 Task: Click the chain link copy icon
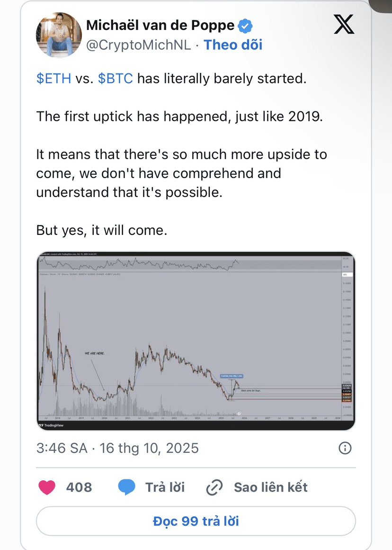coord(214,487)
